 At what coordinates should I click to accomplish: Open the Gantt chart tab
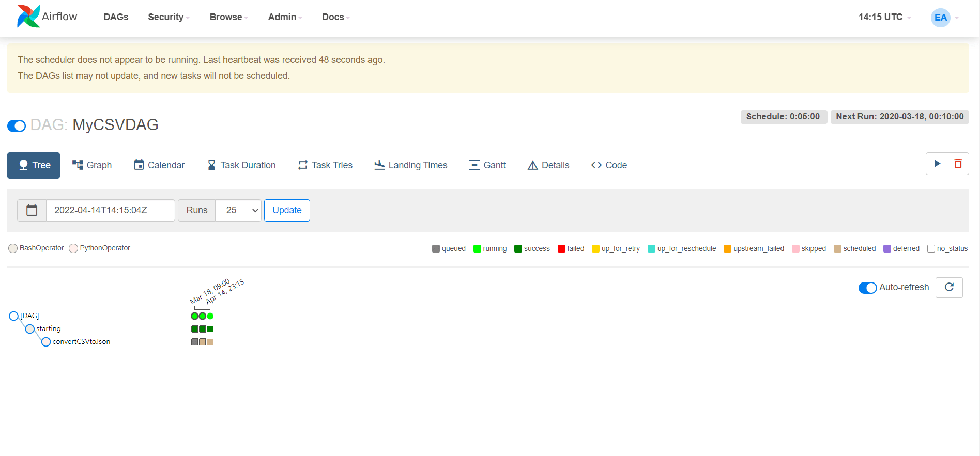click(487, 165)
